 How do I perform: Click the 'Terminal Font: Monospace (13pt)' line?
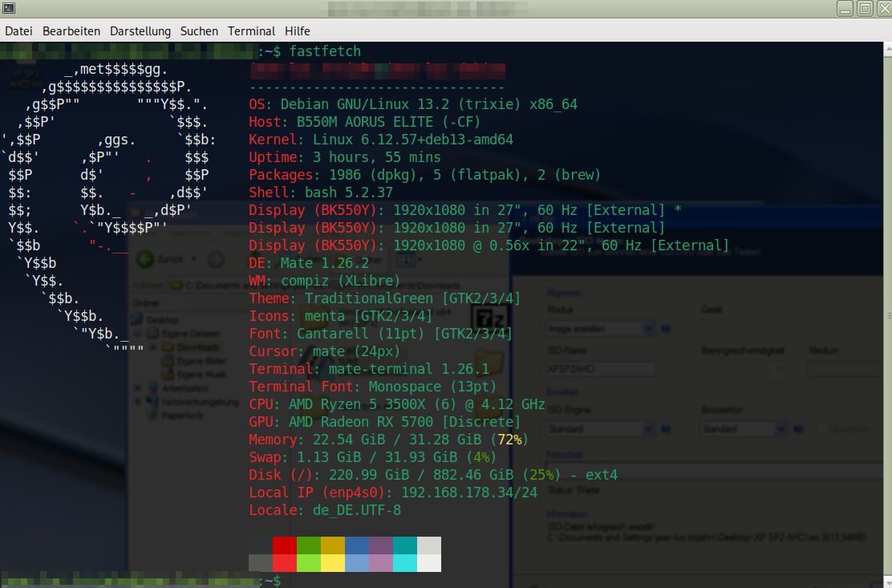(373, 387)
